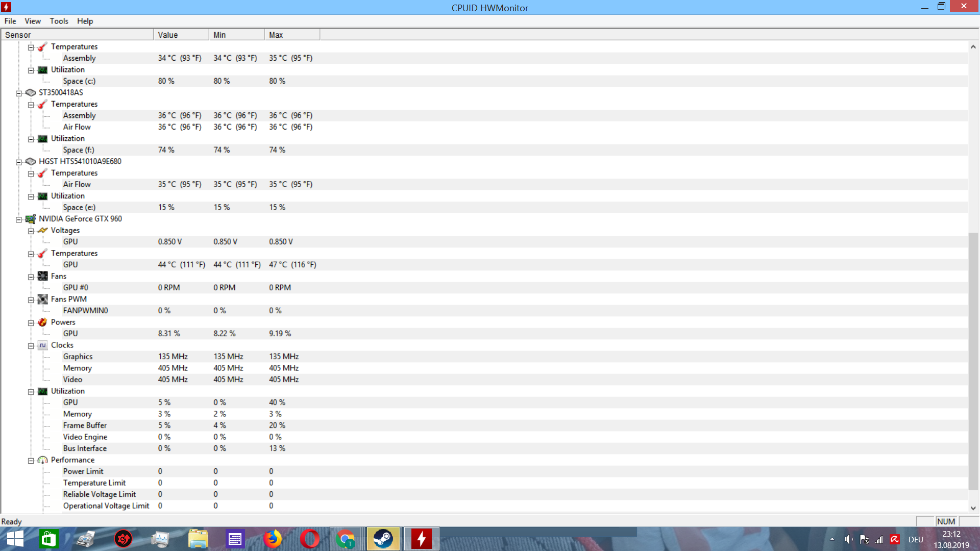Open the View menu
This screenshot has width=980, height=551.
(33, 21)
